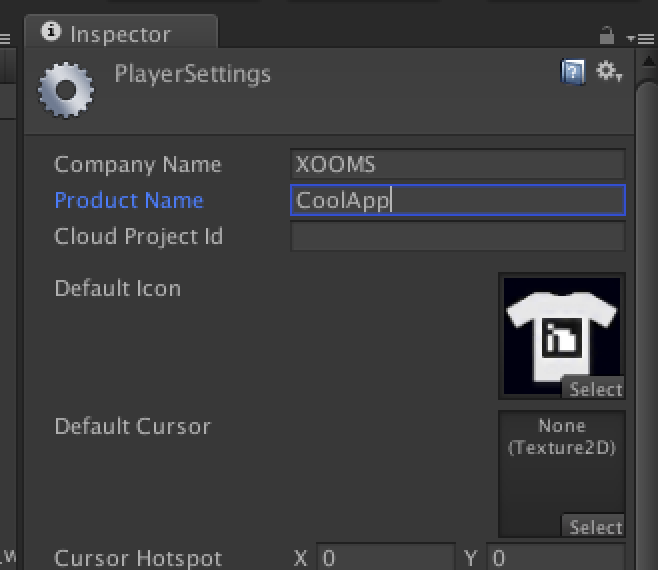Click the Product Name label
Screen dimensions: 658x570
(128, 200)
